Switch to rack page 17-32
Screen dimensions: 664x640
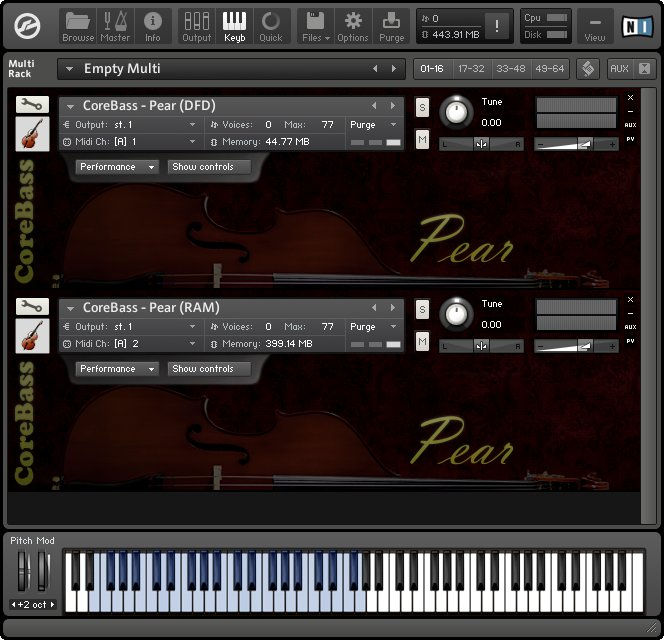tap(471, 69)
